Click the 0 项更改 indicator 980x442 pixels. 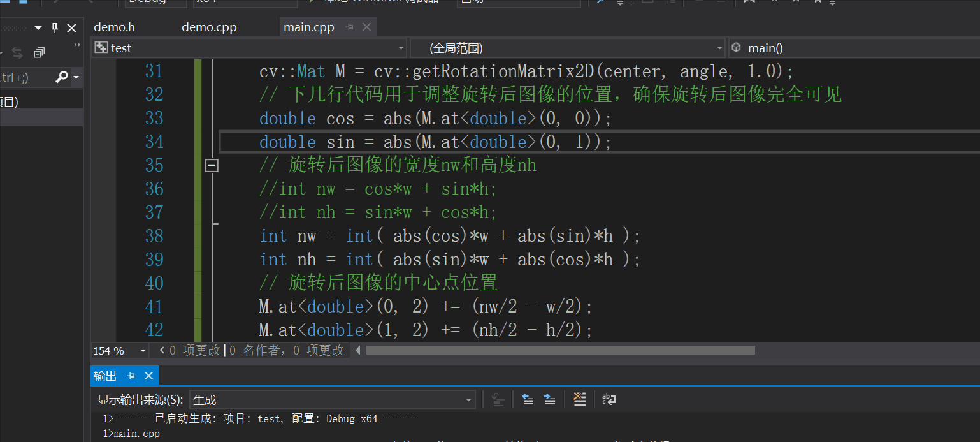coord(195,350)
